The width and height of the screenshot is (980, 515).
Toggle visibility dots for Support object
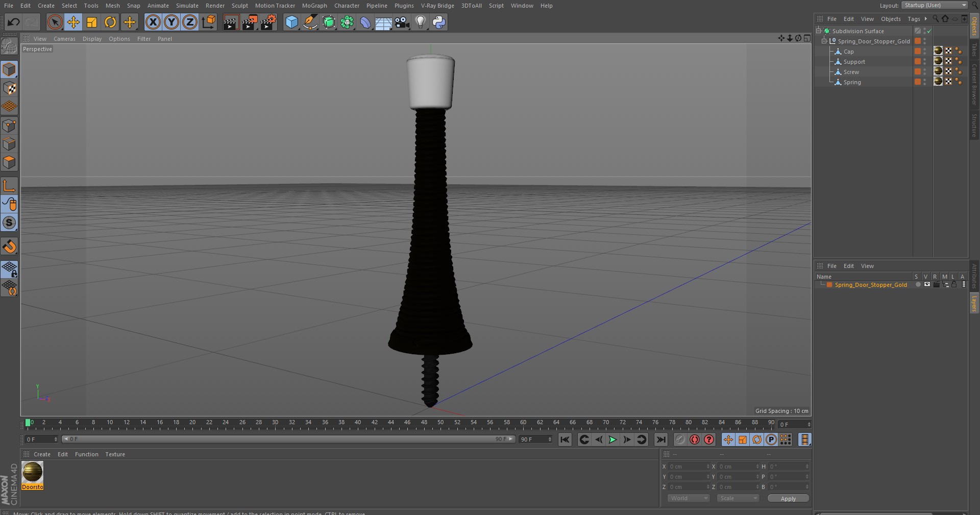924,62
